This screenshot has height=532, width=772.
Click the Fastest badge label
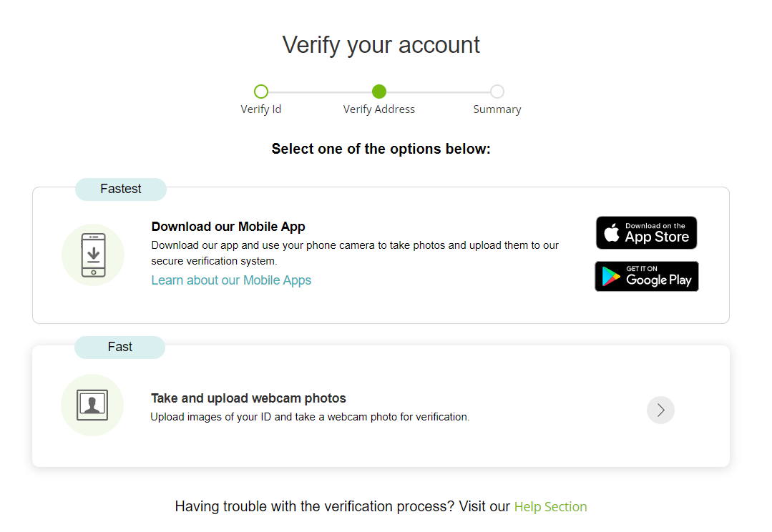click(x=121, y=189)
